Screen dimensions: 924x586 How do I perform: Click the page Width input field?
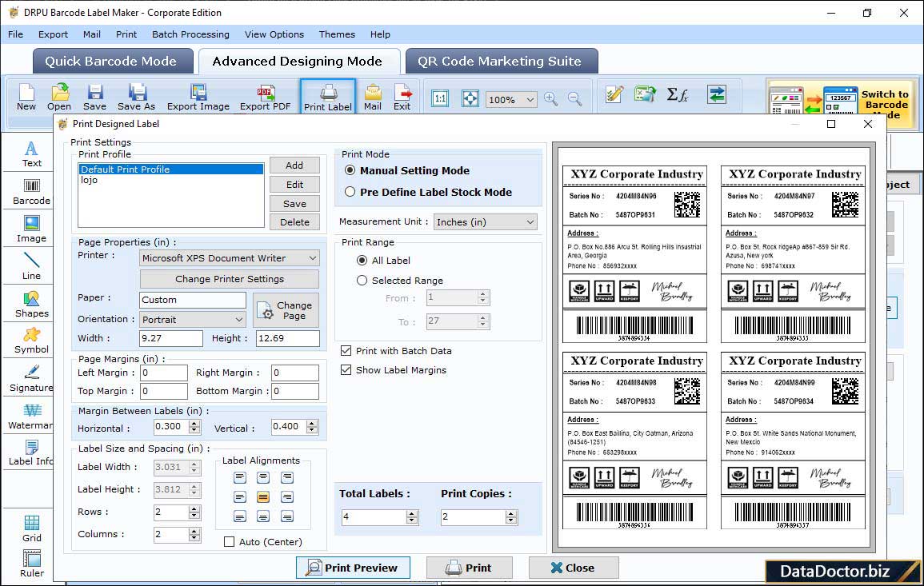point(171,338)
